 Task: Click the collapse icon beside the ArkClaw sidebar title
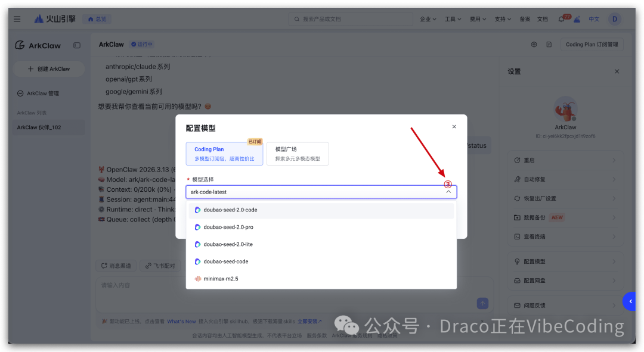tap(77, 45)
